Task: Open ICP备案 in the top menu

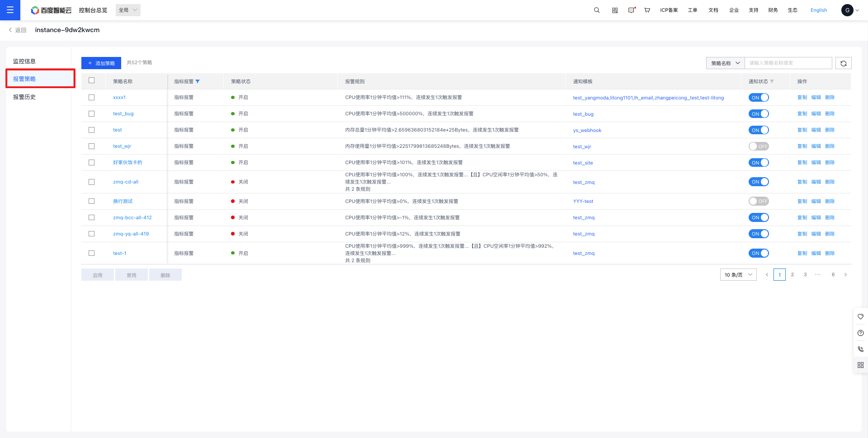Action: [669, 10]
